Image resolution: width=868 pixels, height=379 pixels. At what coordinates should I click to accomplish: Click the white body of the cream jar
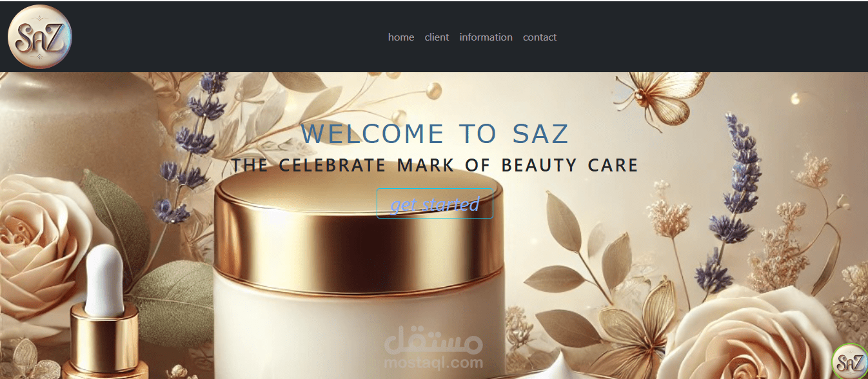[x=359, y=329]
